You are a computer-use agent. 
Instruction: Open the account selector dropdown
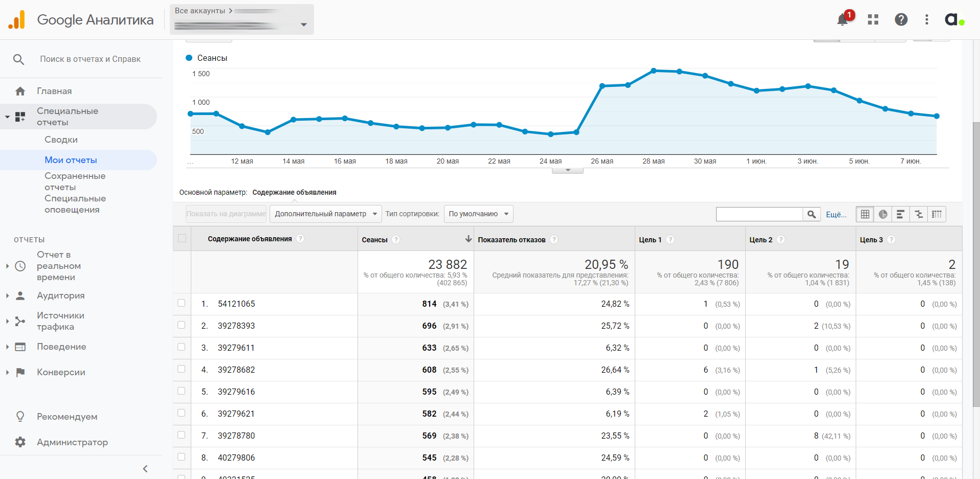coord(241,19)
